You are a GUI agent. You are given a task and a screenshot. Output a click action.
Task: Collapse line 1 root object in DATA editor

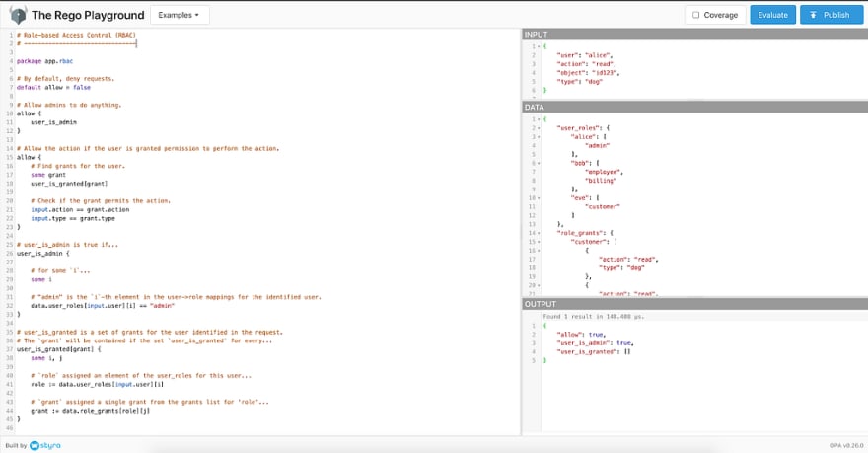click(540, 119)
